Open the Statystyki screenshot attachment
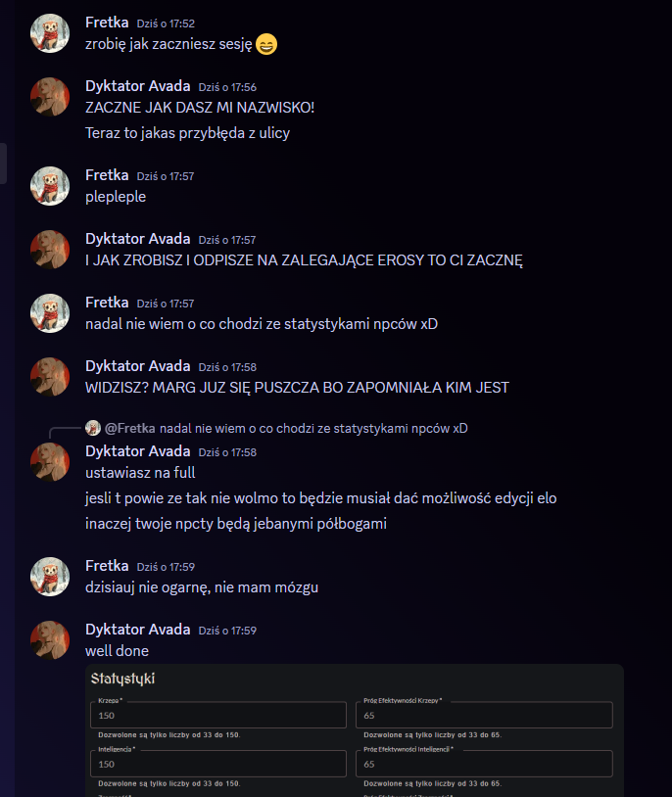672x797 pixels. (355, 730)
